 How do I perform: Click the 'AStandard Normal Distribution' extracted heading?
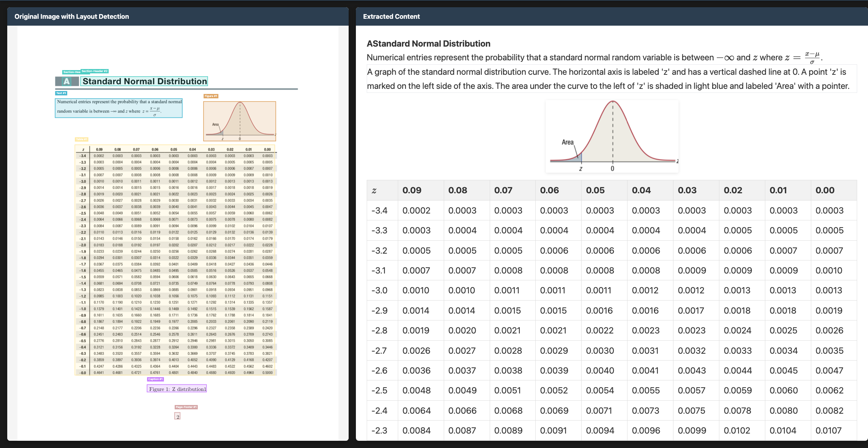click(429, 44)
